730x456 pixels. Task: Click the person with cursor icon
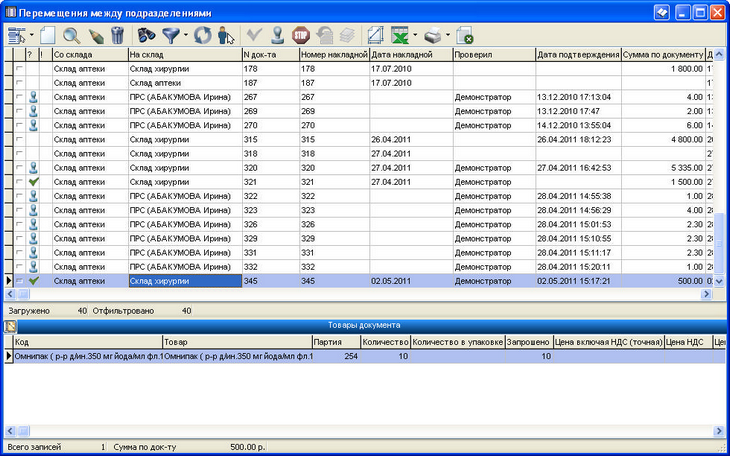tap(226, 35)
